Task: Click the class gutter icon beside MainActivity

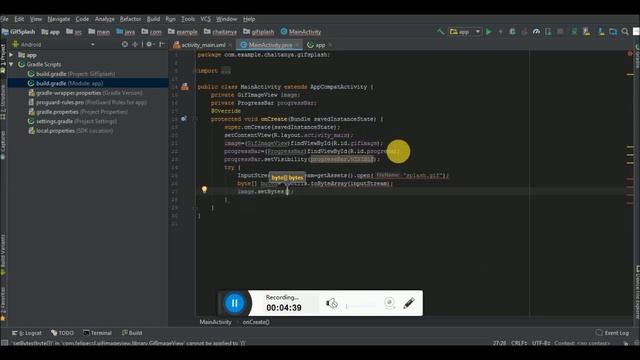Action: [x=185, y=86]
